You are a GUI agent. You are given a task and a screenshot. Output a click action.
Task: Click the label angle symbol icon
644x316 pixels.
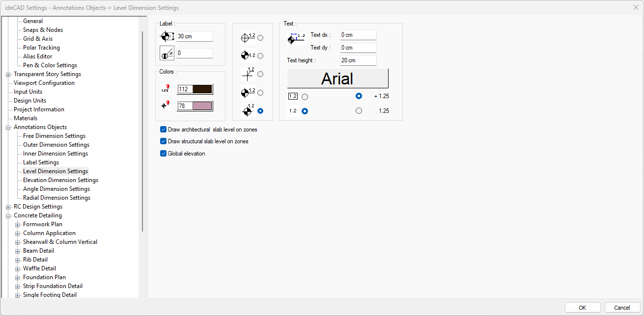point(168,53)
